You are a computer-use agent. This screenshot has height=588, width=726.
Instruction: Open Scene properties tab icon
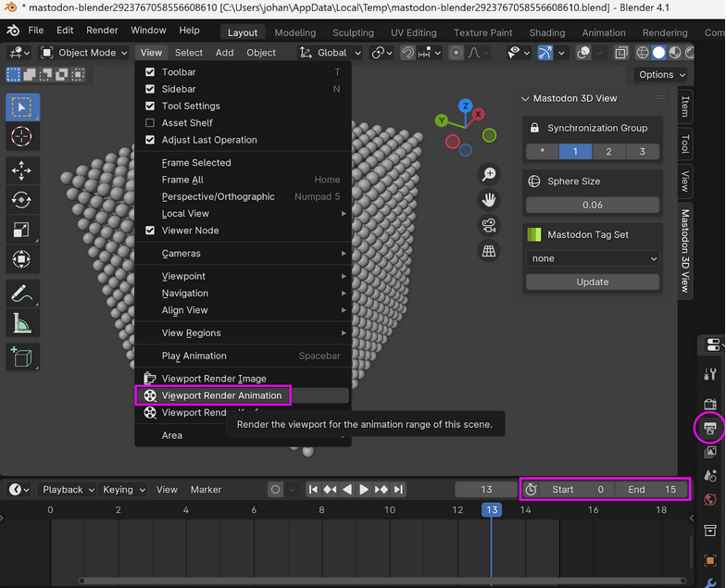pyautogui.click(x=709, y=476)
